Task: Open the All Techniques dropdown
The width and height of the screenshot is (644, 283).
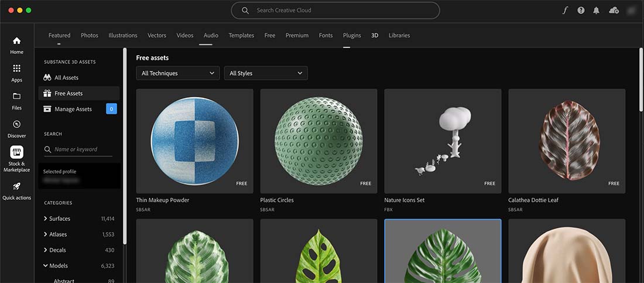Action: click(x=178, y=73)
